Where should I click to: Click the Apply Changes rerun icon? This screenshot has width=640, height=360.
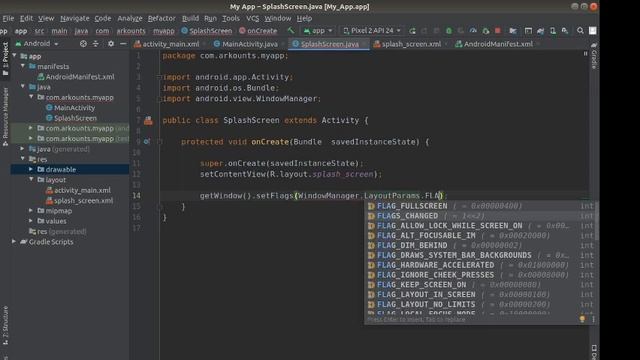click(x=412, y=31)
